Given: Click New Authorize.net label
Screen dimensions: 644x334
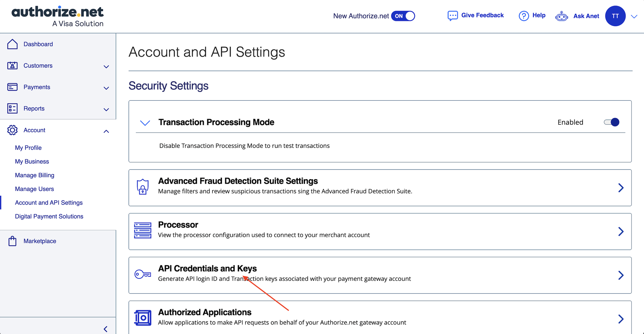Looking at the screenshot, I should pos(361,16).
